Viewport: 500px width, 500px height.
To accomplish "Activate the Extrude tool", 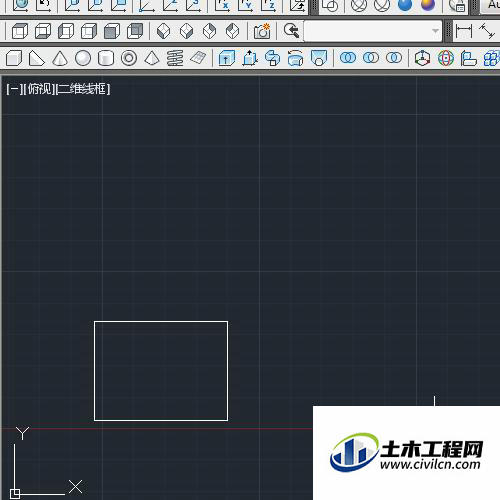I will 227,58.
